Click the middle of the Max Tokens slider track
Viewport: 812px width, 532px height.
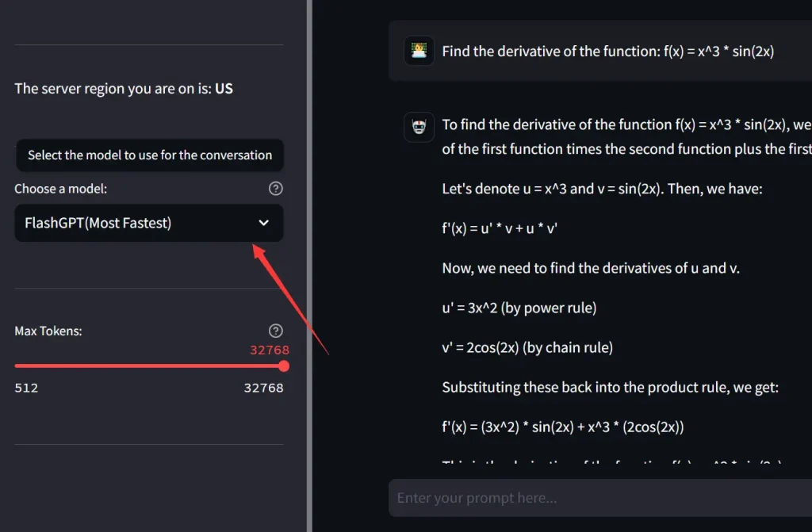pyautogui.click(x=149, y=366)
